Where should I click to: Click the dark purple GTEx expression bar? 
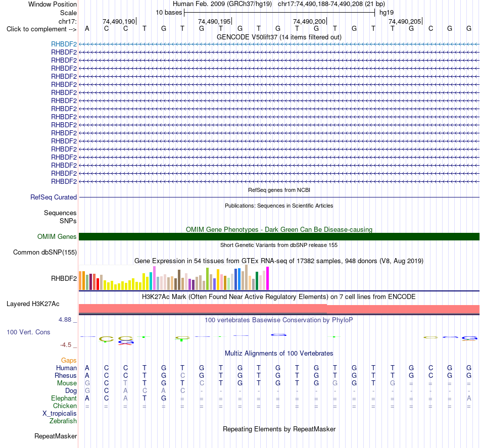pyautogui.click(x=193, y=284)
